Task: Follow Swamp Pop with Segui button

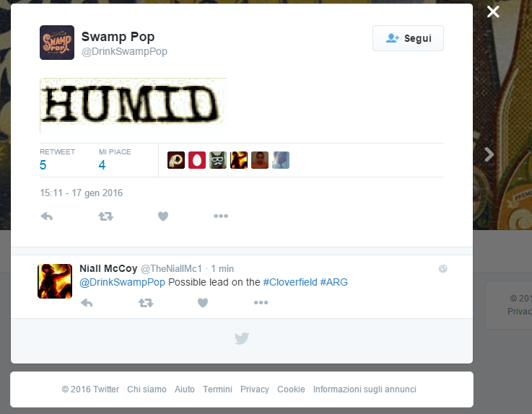Action: [x=408, y=38]
